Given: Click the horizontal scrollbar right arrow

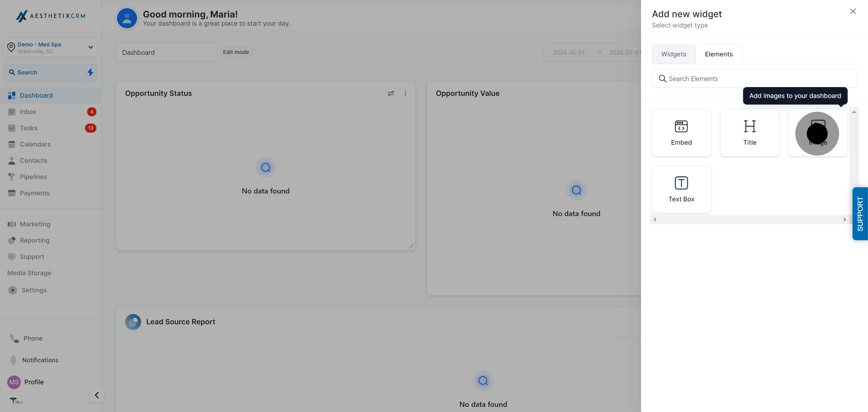Looking at the screenshot, I should click(x=844, y=220).
